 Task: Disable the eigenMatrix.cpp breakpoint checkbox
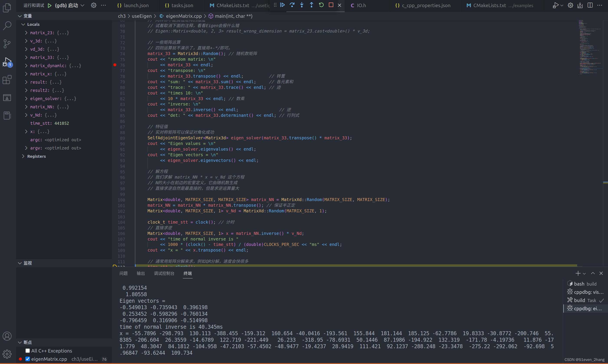[28, 359]
